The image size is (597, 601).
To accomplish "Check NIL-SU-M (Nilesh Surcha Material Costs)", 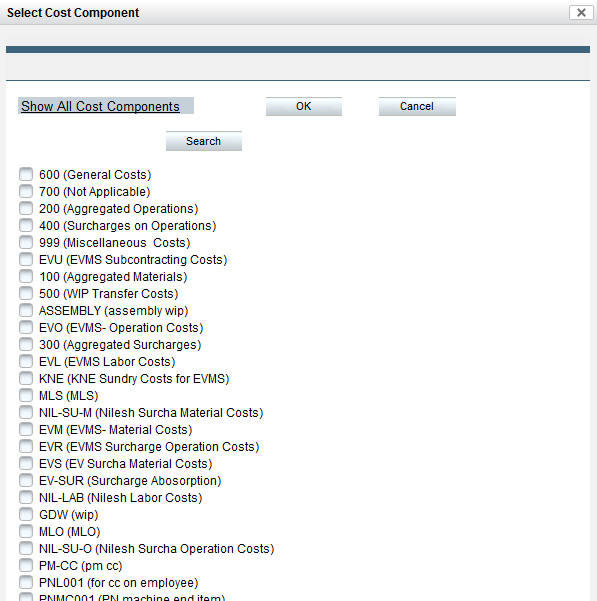I will click(26, 412).
